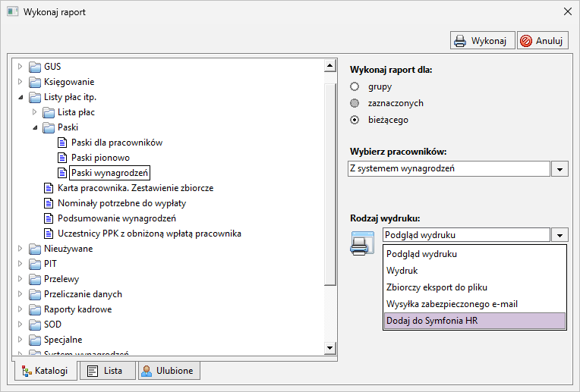Click the Anuluj button
The width and height of the screenshot is (580, 392).
(x=543, y=40)
